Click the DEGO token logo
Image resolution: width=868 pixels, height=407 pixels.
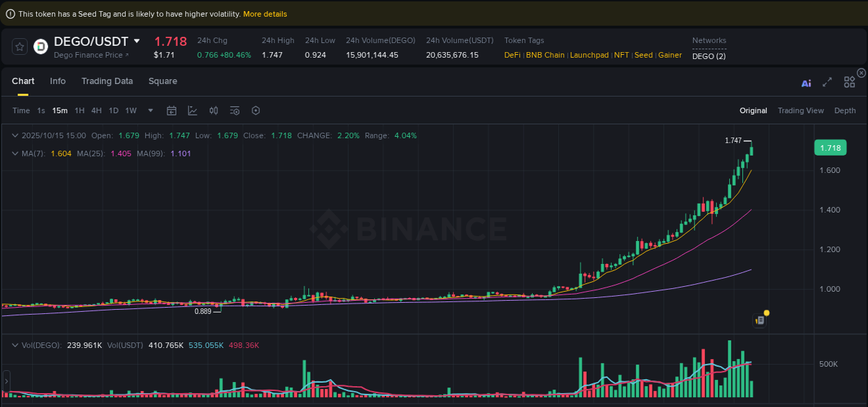[40, 47]
